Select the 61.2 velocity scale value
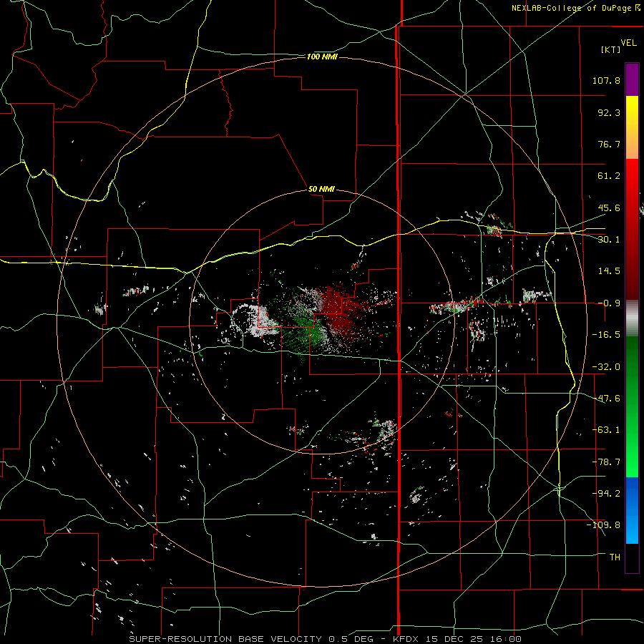 click(609, 176)
